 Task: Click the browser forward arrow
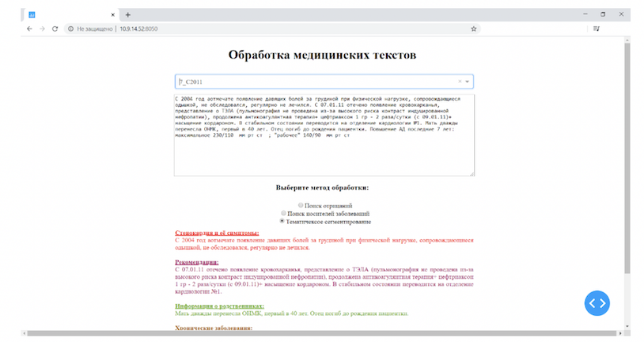pyautogui.click(x=42, y=28)
